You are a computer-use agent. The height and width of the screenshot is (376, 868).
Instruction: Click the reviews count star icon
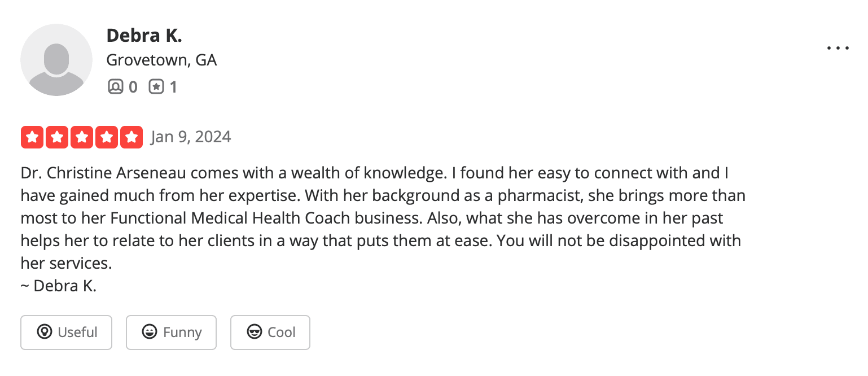point(156,87)
